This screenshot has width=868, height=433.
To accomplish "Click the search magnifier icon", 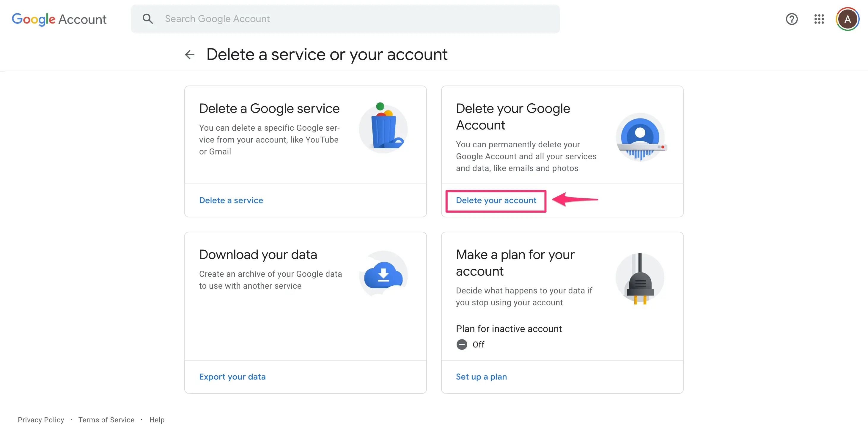I will [147, 19].
